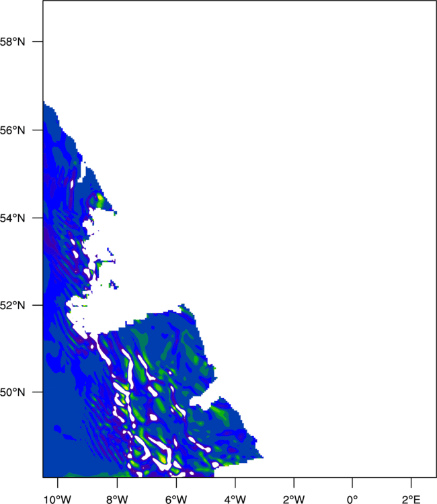The width and height of the screenshot is (437, 504).
Task: Click the tick mark beside 52°N
Action: [38, 305]
